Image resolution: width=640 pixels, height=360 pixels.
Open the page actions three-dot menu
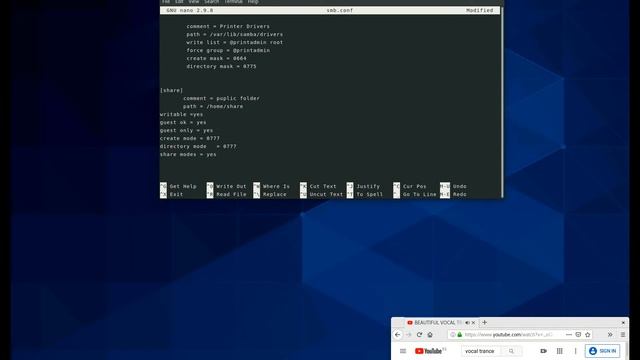569,335
